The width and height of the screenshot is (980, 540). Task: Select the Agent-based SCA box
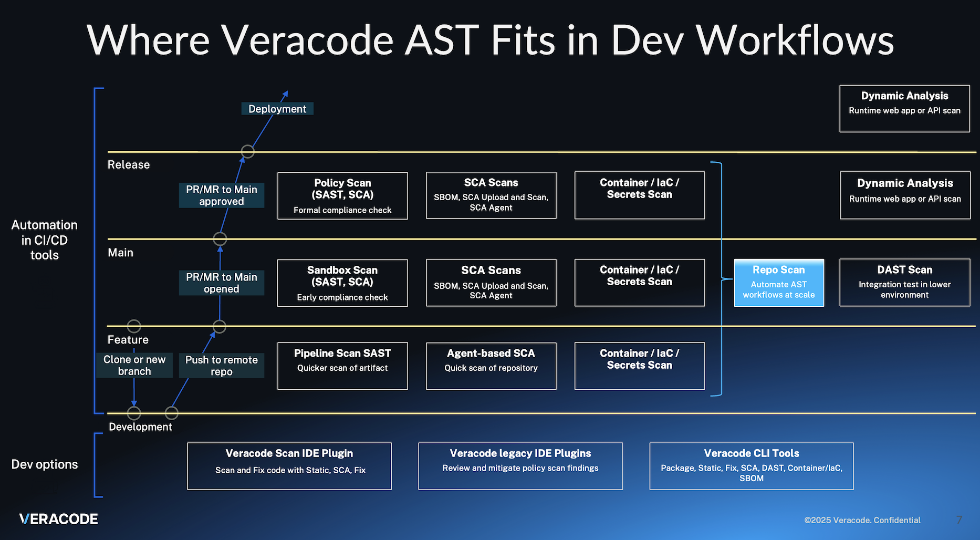click(491, 366)
